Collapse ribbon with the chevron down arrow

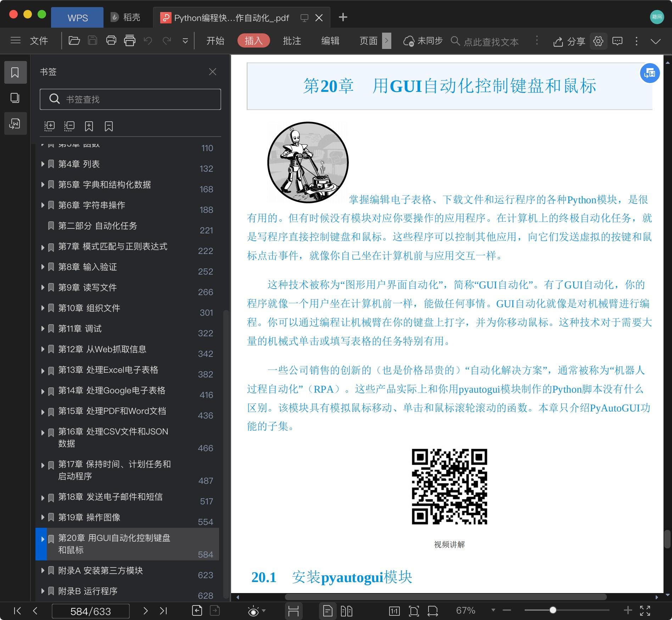656,41
